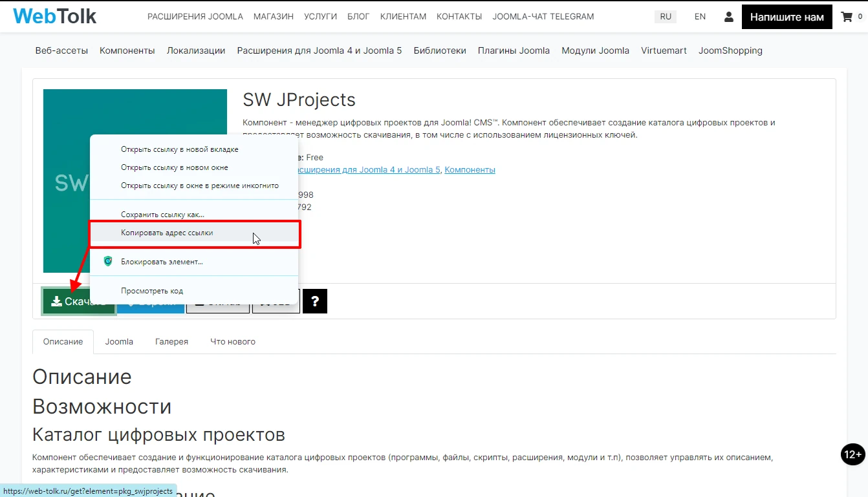This screenshot has height=497, width=868.
Task: Open РАСШИРЕНИЯ JOOMLA in top navigation
Action: (x=195, y=17)
